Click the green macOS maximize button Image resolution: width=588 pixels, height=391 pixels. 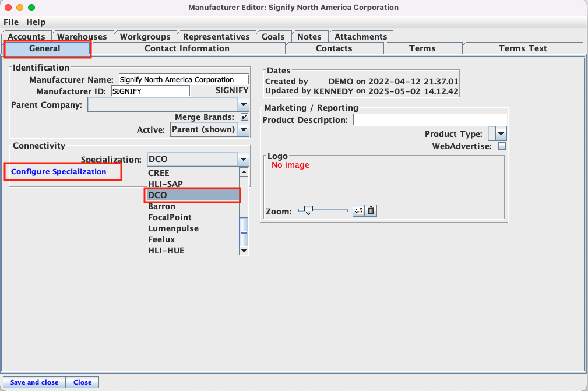[x=31, y=8]
